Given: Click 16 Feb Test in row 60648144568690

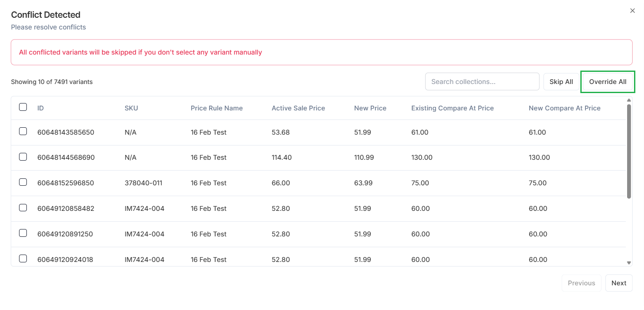Looking at the screenshot, I should (x=209, y=158).
